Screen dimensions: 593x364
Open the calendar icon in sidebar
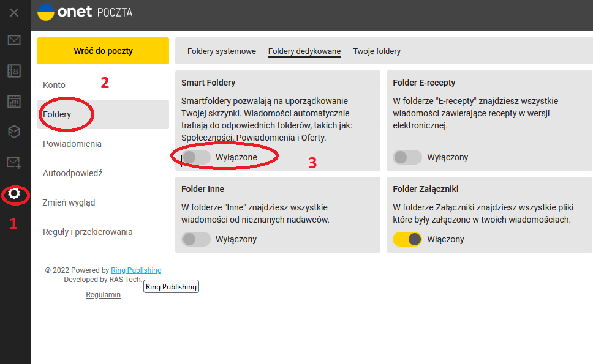point(13,102)
